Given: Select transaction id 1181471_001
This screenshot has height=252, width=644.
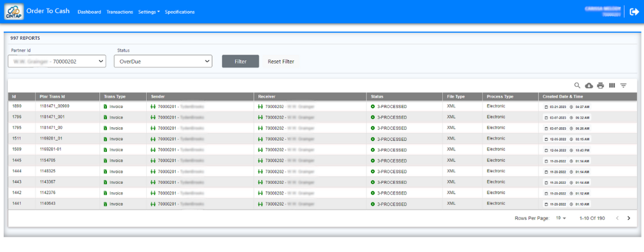Looking at the screenshot, I should point(52,117).
